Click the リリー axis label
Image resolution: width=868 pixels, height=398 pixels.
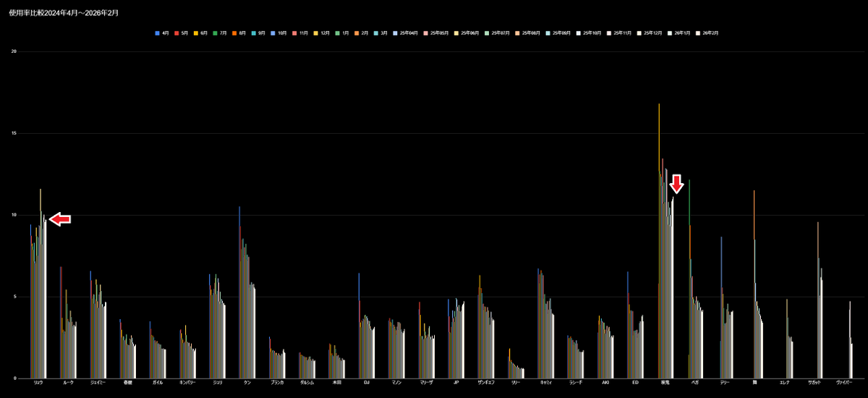coord(516,382)
